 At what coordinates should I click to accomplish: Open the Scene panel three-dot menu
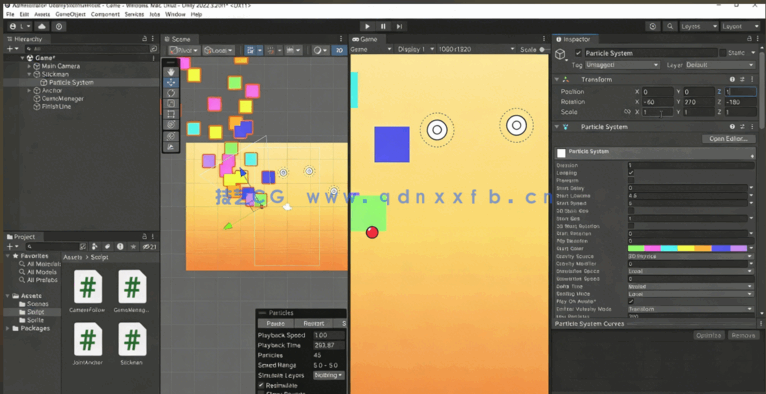341,39
